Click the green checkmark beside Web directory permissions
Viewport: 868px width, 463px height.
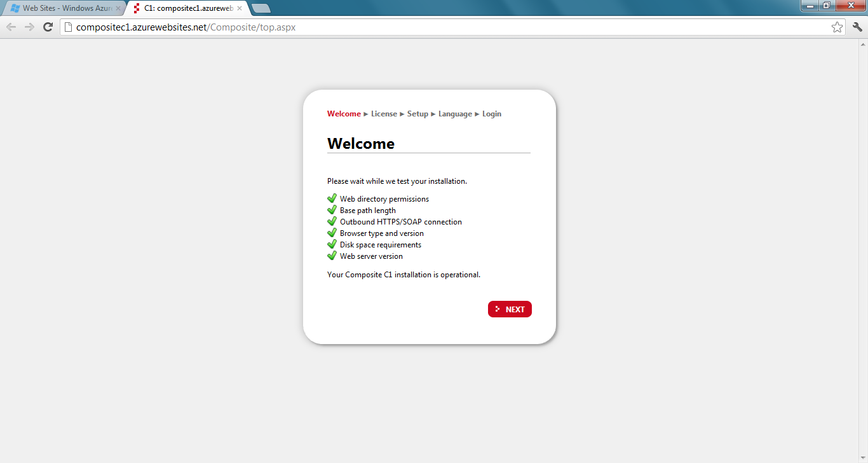tap(332, 198)
